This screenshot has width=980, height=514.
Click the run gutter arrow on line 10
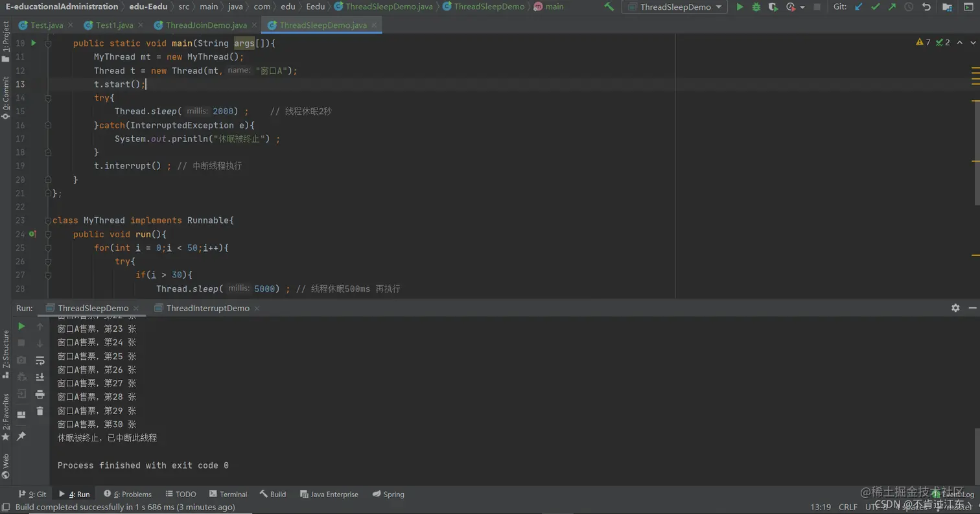click(33, 43)
